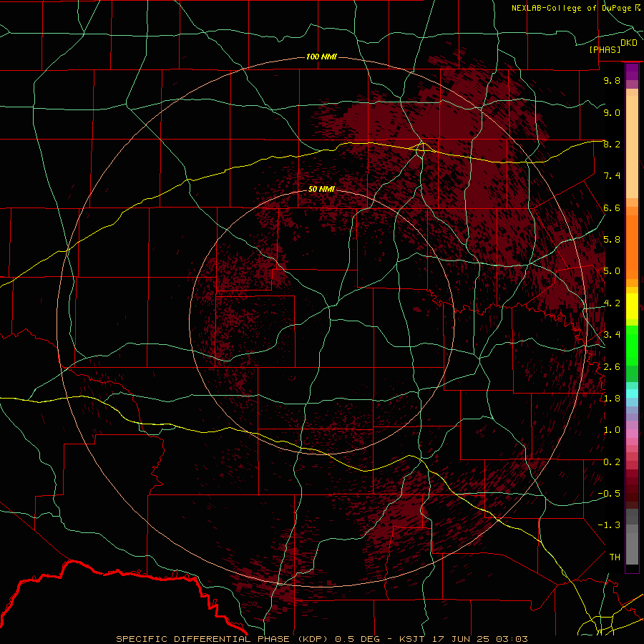Click the 5.8 value on the scale

point(612,240)
